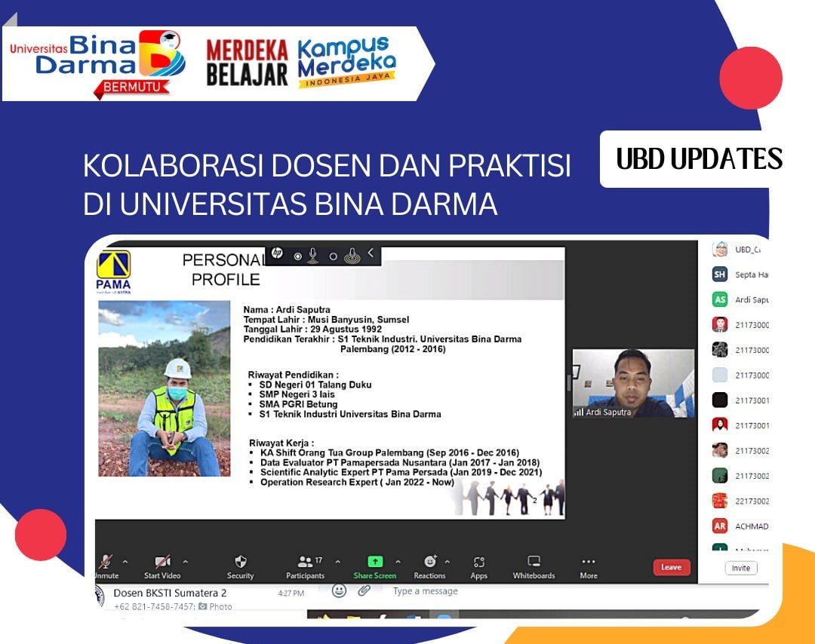The image size is (815, 644).
Task: Click the "KOLABORASI DOSEN DAN PRAKTISI" headline
Action: 327,166
